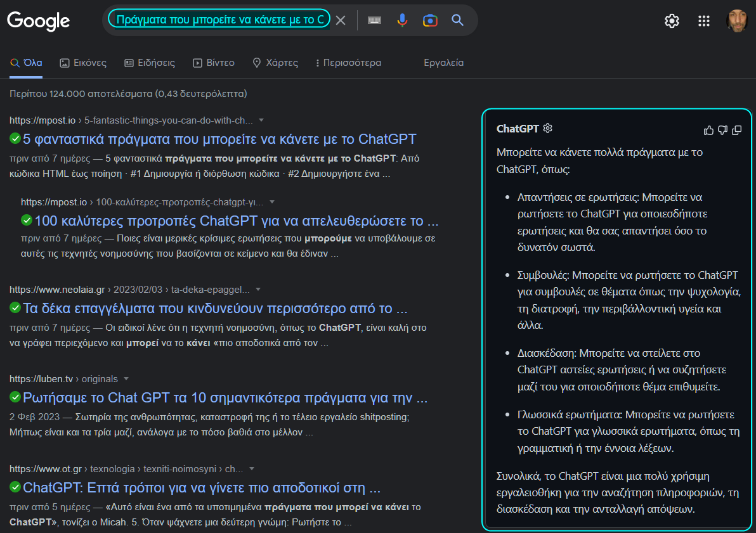Click green check badge beside '5 φανταστικά πράγματα'

[15, 139]
